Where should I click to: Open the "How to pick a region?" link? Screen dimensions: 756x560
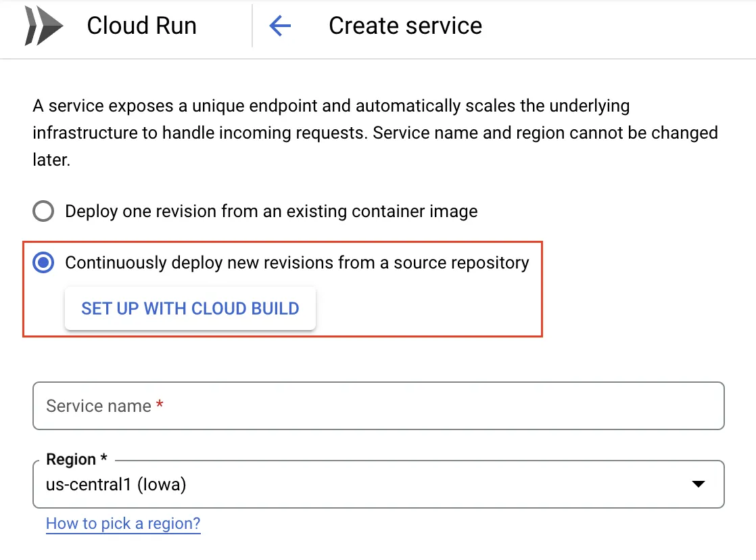[123, 523]
